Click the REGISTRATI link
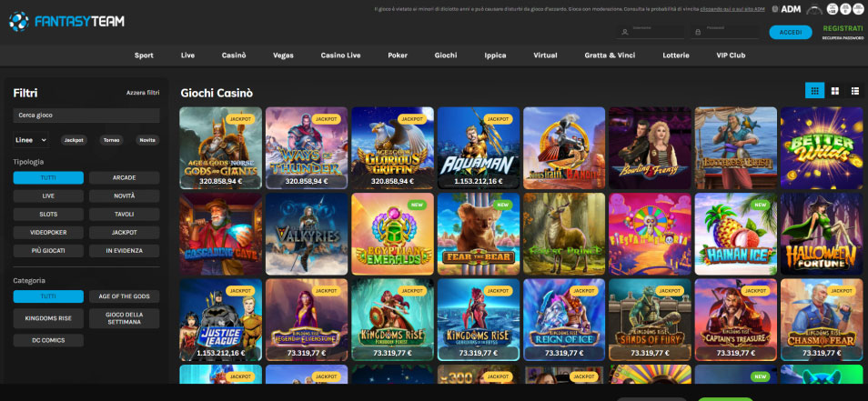This screenshot has height=401, width=868. click(x=843, y=28)
